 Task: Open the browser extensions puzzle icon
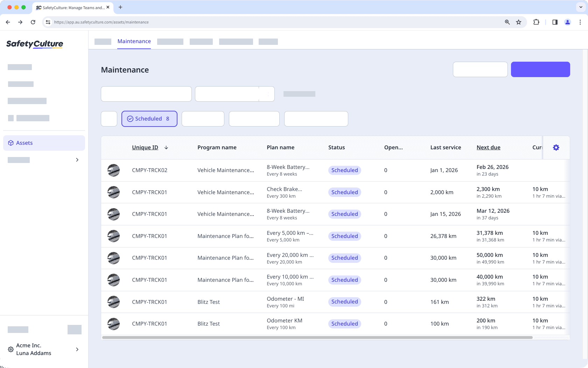click(536, 22)
